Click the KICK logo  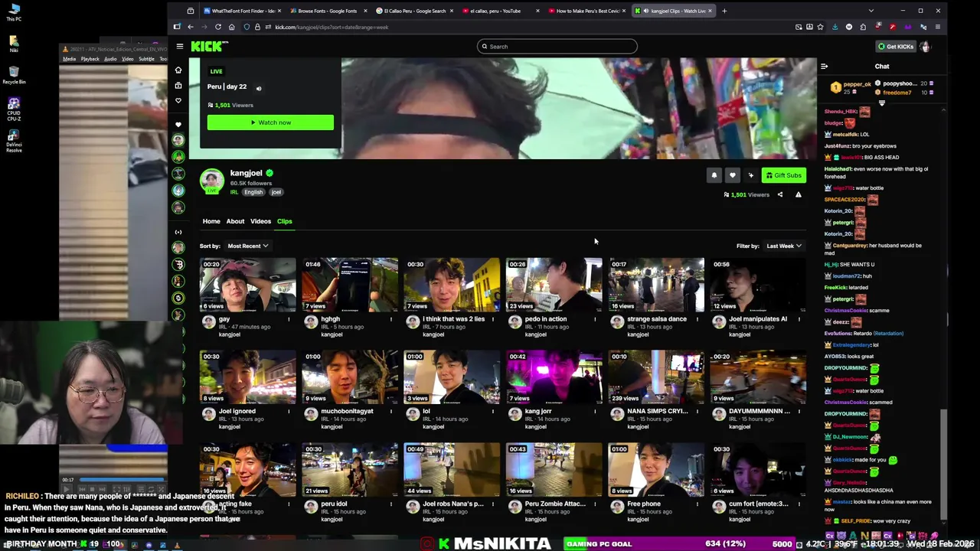(209, 47)
